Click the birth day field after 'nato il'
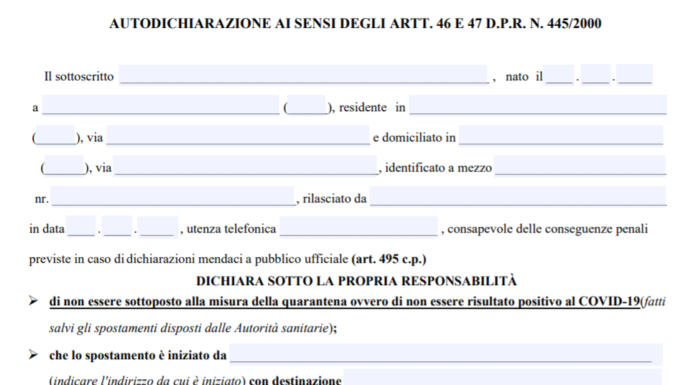Viewport: 696px width, 385px height. 559,75
